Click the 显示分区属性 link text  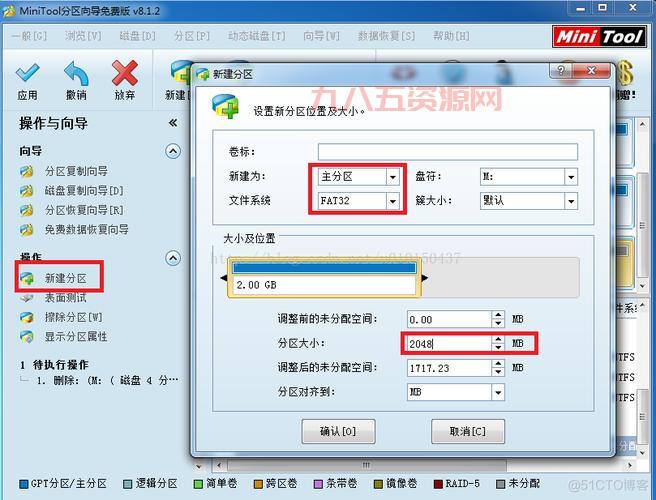pyautogui.click(x=76, y=336)
